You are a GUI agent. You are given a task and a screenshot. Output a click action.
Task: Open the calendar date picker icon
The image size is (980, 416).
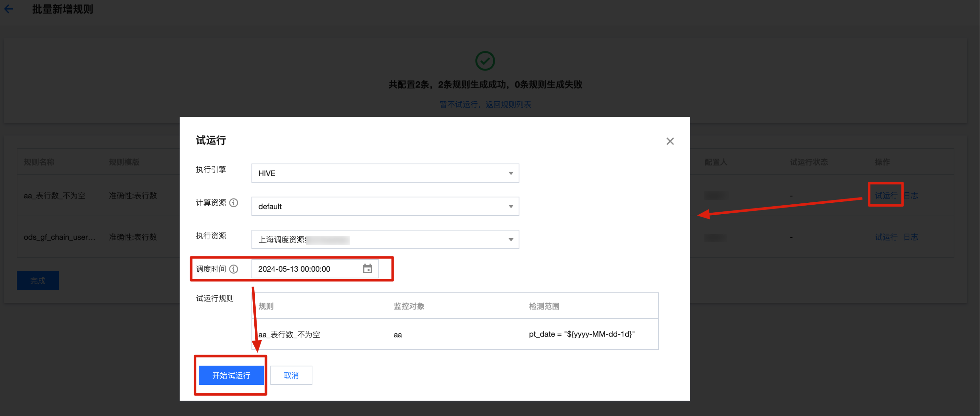pos(367,269)
